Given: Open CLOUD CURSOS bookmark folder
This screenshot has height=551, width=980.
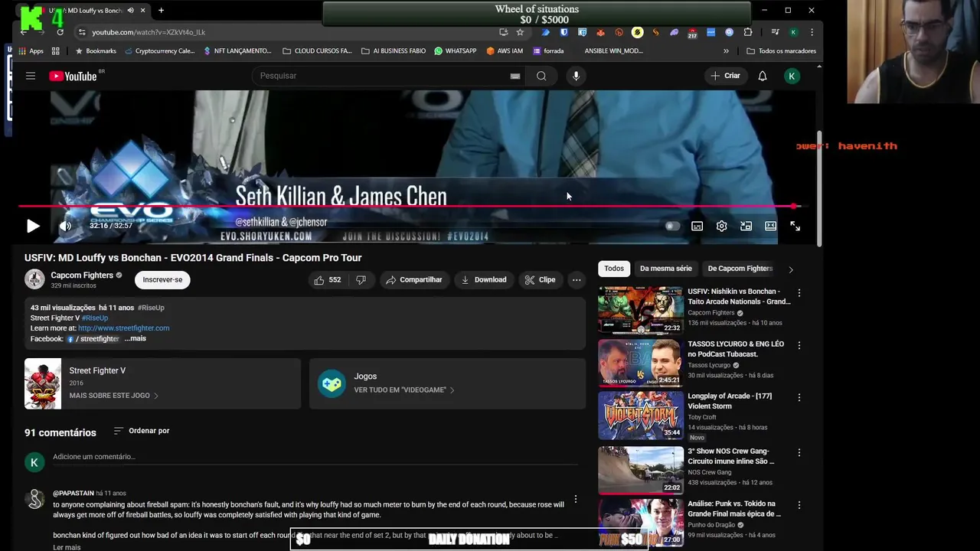Looking at the screenshot, I should tap(317, 51).
